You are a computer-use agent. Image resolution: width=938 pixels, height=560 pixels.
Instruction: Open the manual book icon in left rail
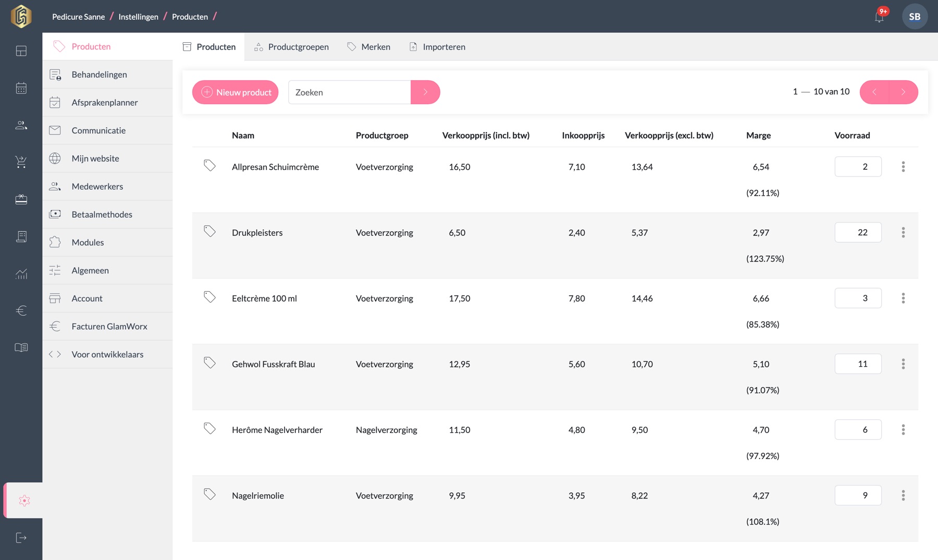[21, 347]
